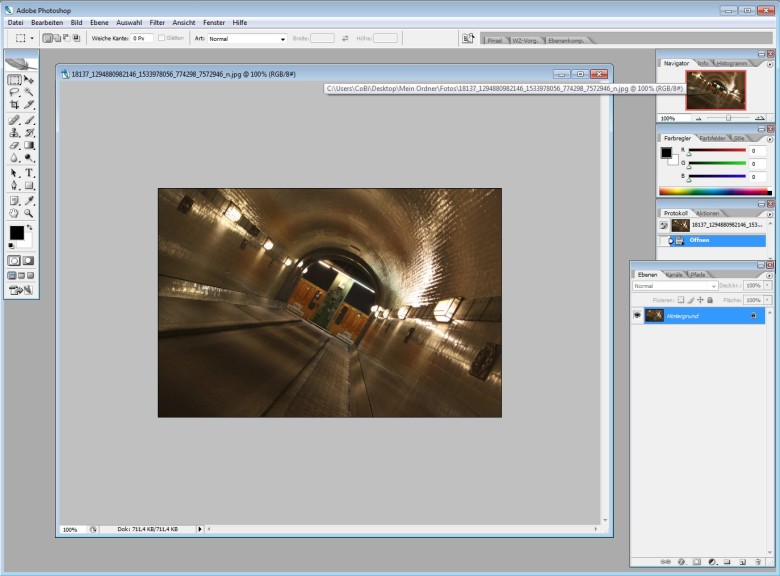The image size is (780, 576).
Task: Open the tool preset picker arrow
Action: point(32,38)
